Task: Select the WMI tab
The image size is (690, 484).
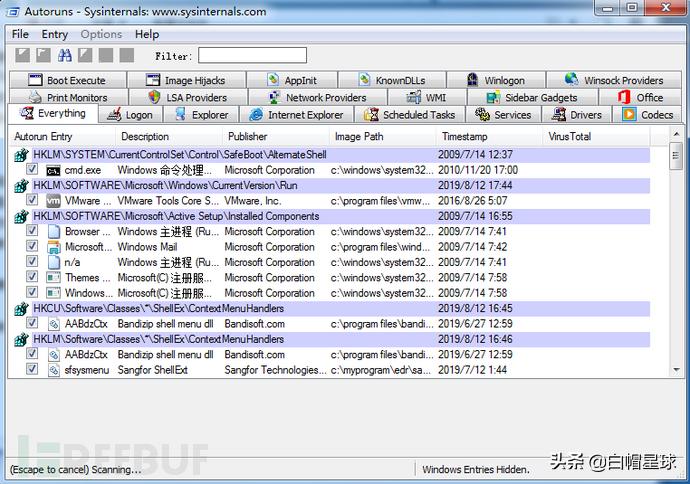Action: (427, 97)
